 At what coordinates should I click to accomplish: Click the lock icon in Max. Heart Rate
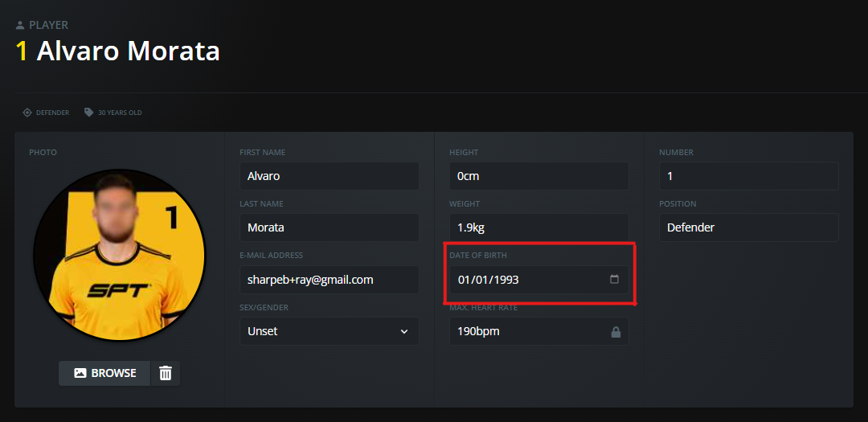[615, 332]
